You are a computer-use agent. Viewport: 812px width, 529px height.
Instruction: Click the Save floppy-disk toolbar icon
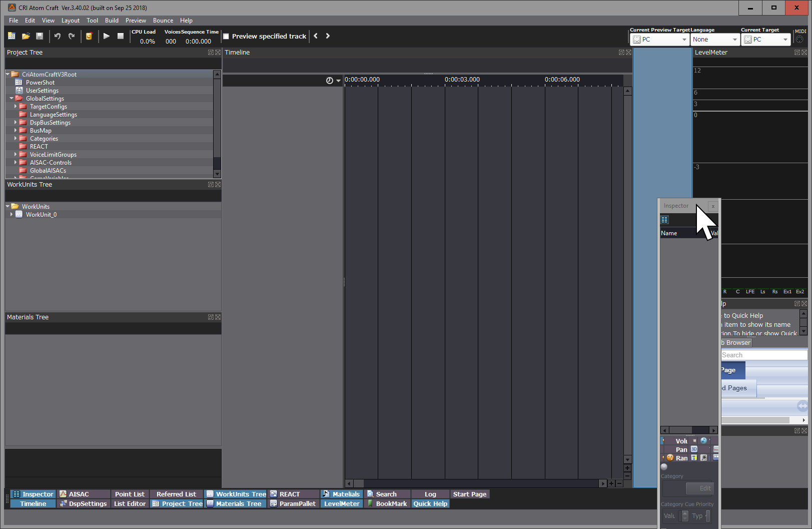tap(40, 36)
